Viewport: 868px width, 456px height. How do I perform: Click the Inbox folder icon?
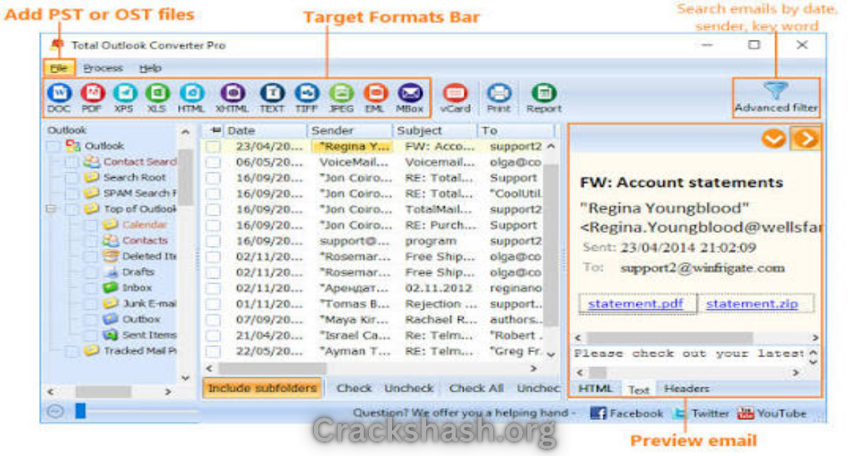(x=111, y=287)
